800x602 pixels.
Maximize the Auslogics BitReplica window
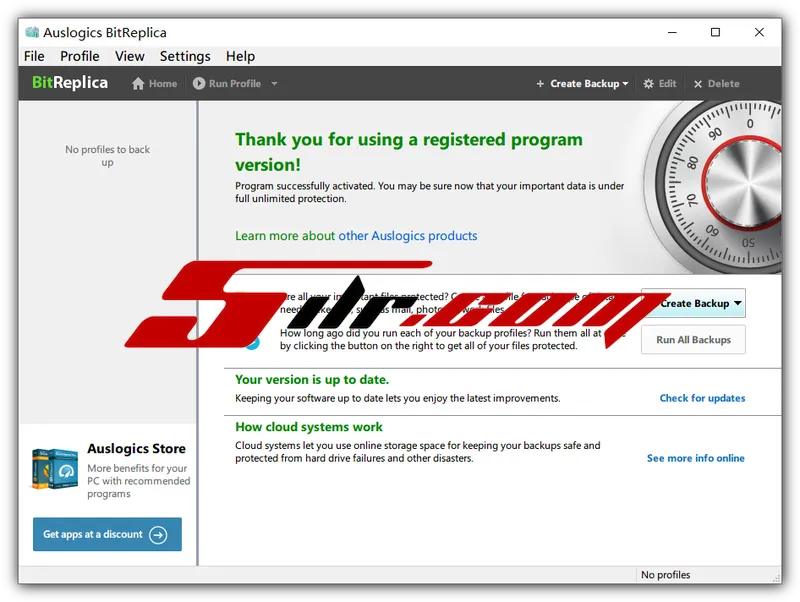pyautogui.click(x=715, y=32)
